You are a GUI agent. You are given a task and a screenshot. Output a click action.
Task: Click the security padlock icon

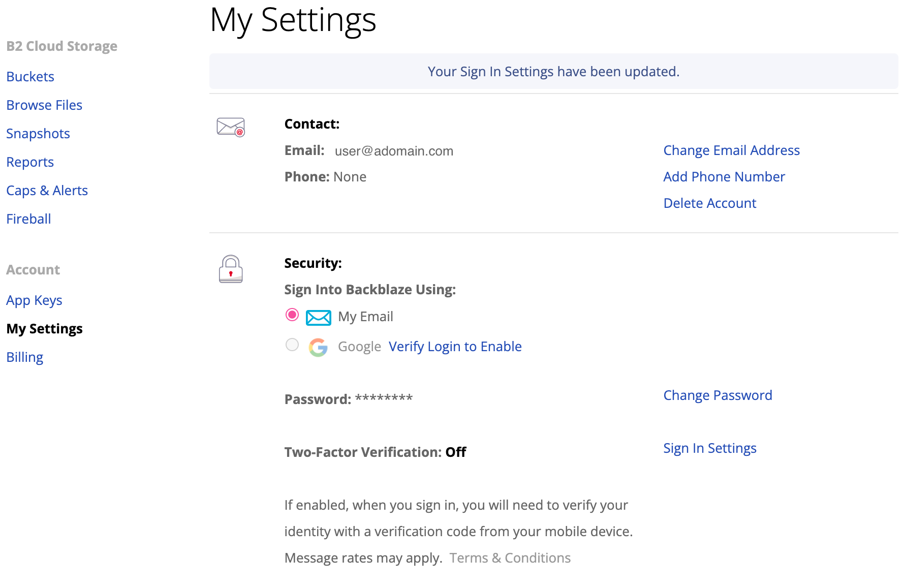point(231,269)
